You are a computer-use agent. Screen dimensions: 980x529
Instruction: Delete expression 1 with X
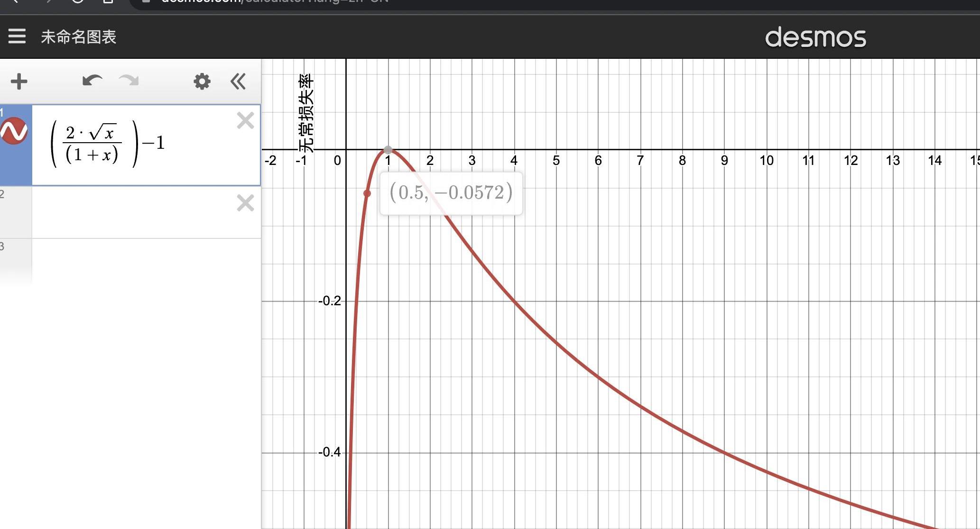245,120
